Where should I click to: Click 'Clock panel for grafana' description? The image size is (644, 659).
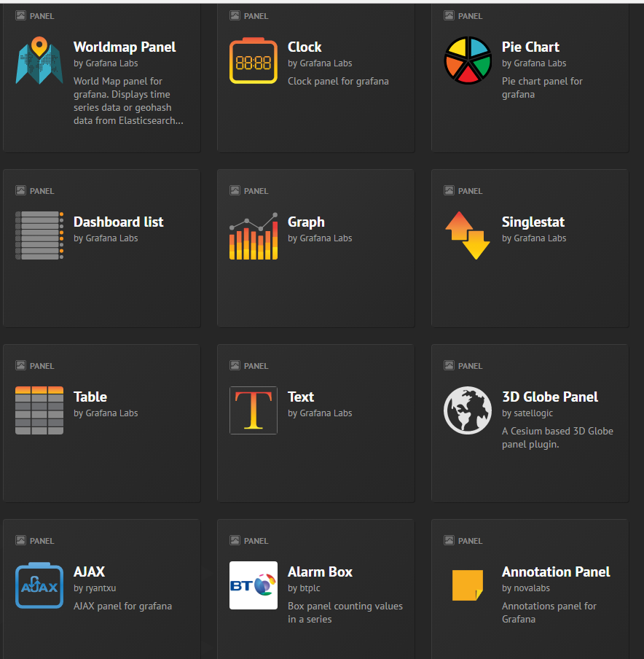[x=338, y=81]
